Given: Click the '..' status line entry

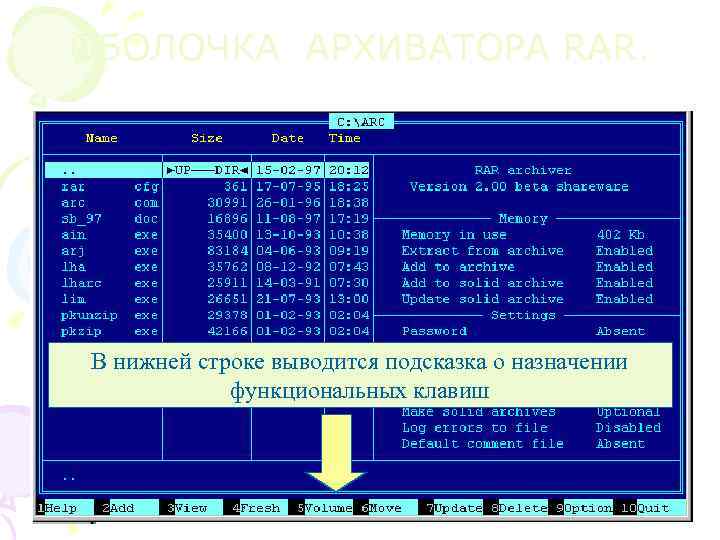Looking at the screenshot, I should pos(69,478).
